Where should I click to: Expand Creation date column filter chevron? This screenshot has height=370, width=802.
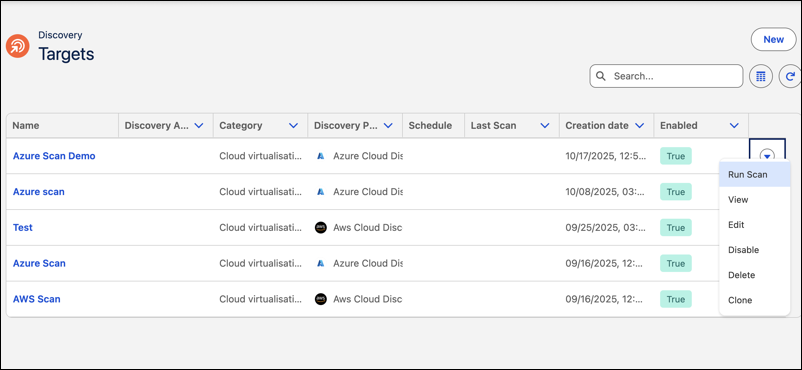[639, 125]
